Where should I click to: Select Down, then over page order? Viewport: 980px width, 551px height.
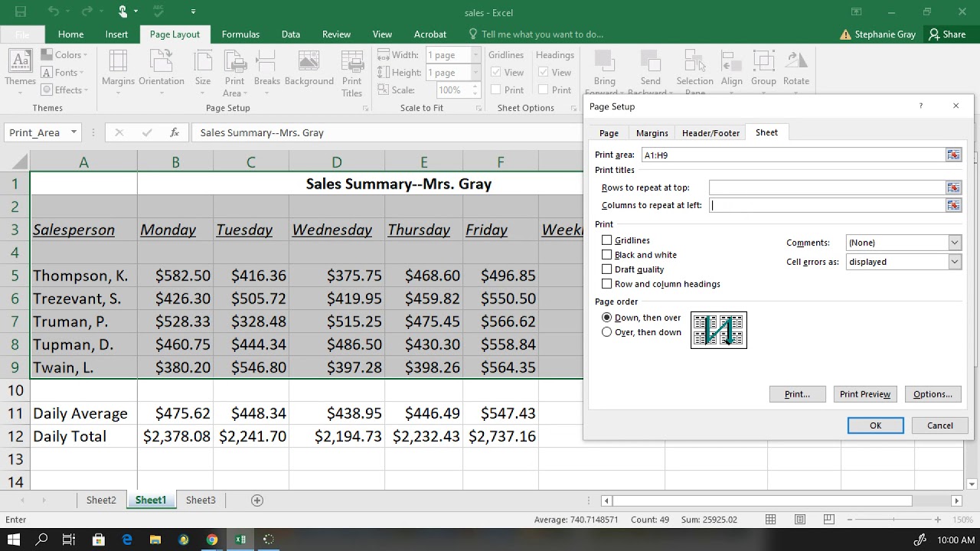[607, 318]
